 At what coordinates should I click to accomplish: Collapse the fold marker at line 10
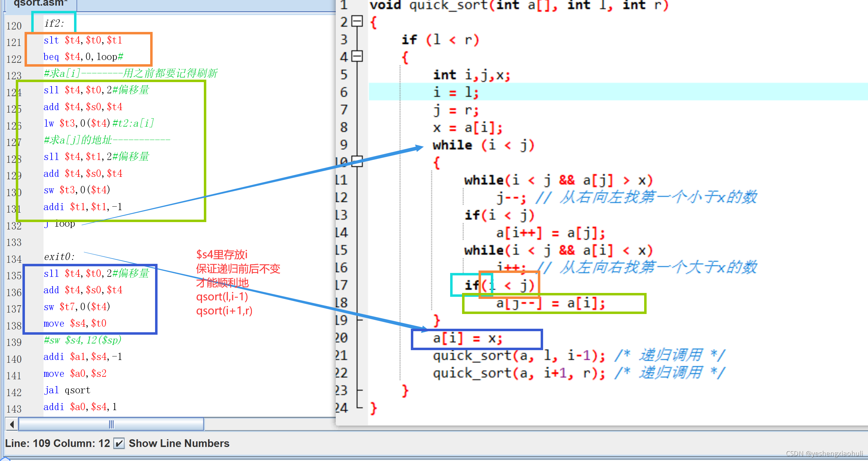[x=357, y=161]
